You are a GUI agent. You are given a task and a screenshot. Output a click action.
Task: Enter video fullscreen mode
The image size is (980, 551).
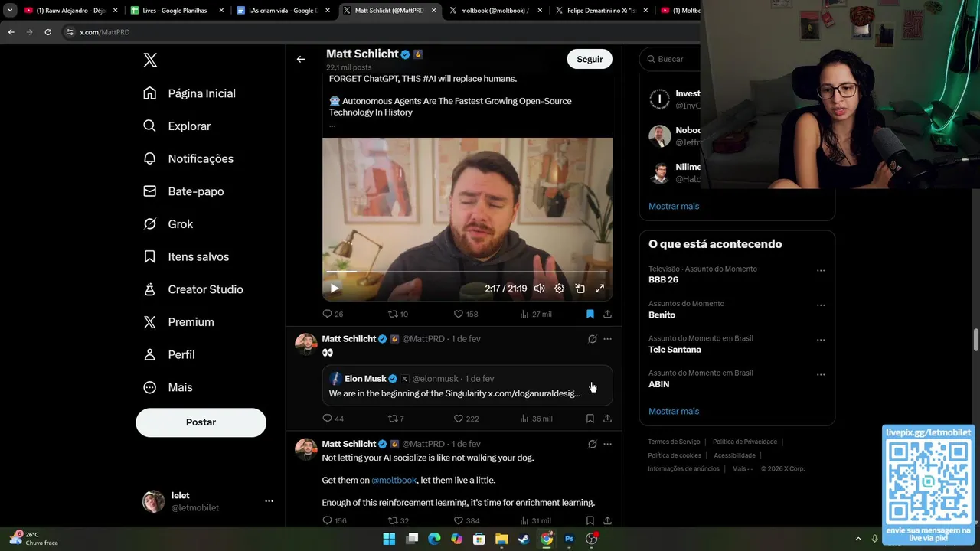click(x=599, y=289)
